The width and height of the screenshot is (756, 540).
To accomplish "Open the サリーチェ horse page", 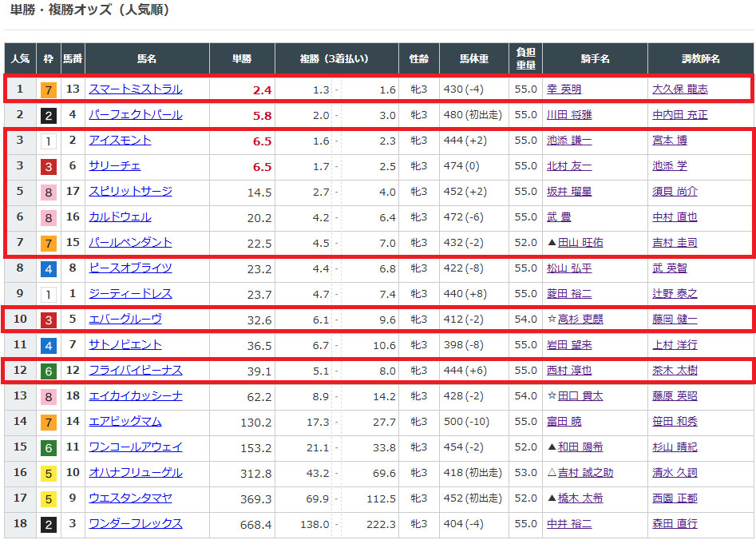I will pyautogui.click(x=114, y=166).
